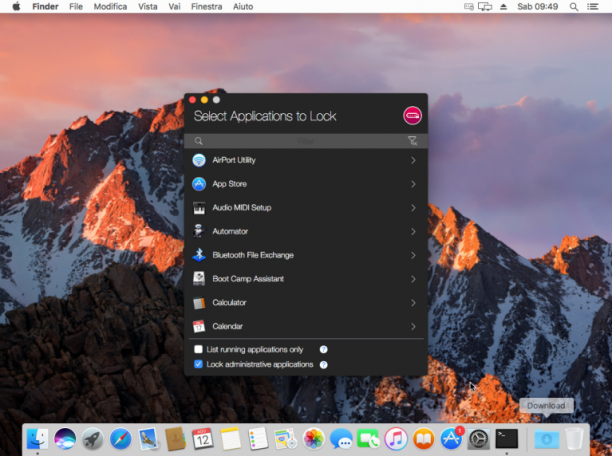612x456 pixels.
Task: Open Messages from the Dock
Action: (341, 438)
